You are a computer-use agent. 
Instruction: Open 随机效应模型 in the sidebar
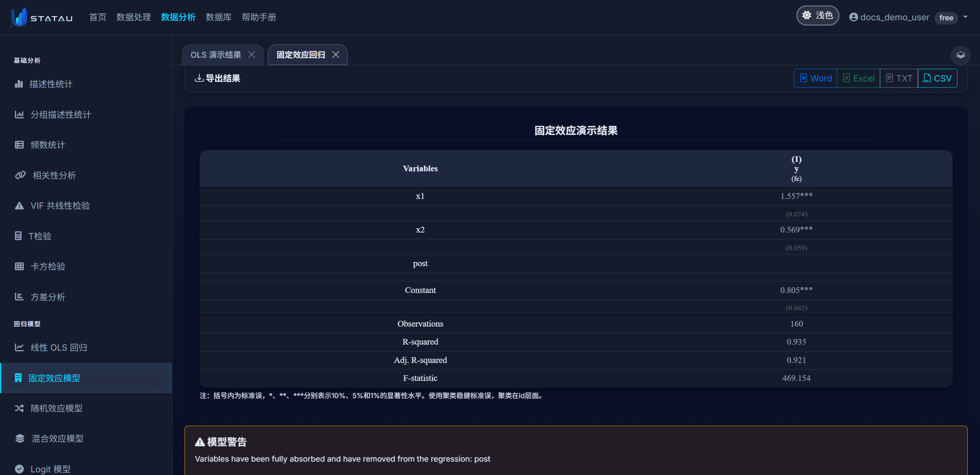pos(86,408)
